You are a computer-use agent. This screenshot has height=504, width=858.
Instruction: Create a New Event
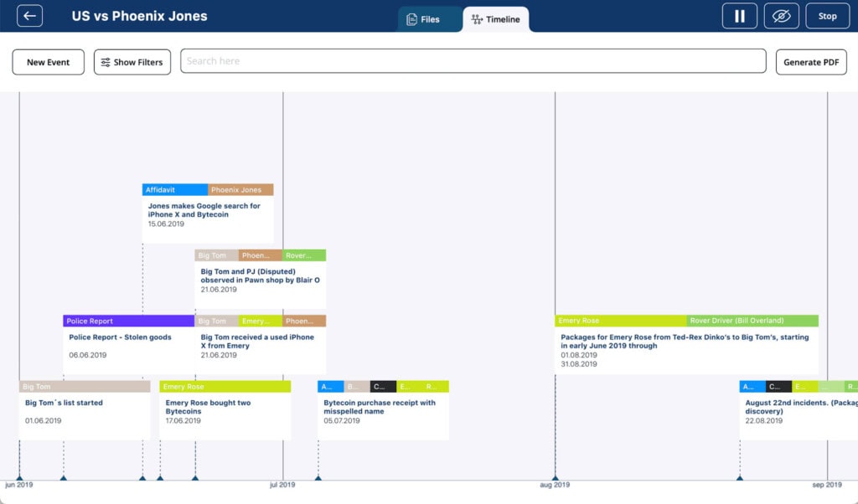click(48, 62)
